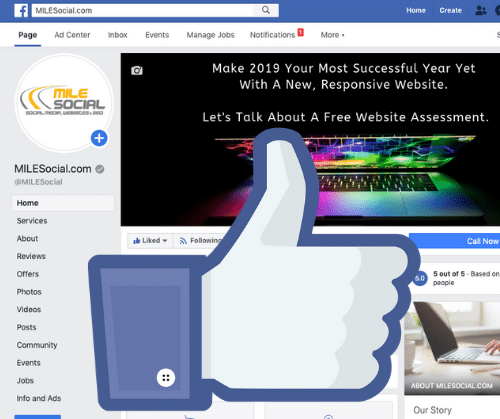Open About in the left sidebar
This screenshot has height=419, width=500.
point(27,239)
